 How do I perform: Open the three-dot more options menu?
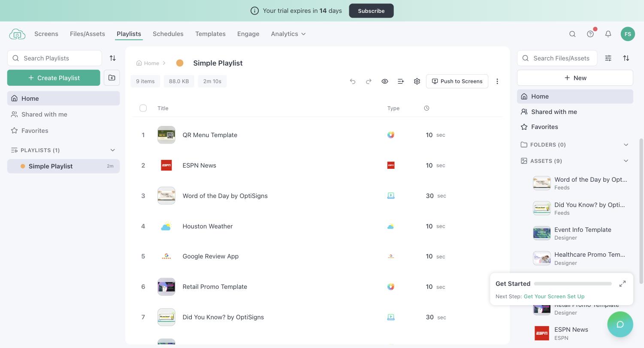[x=497, y=81]
